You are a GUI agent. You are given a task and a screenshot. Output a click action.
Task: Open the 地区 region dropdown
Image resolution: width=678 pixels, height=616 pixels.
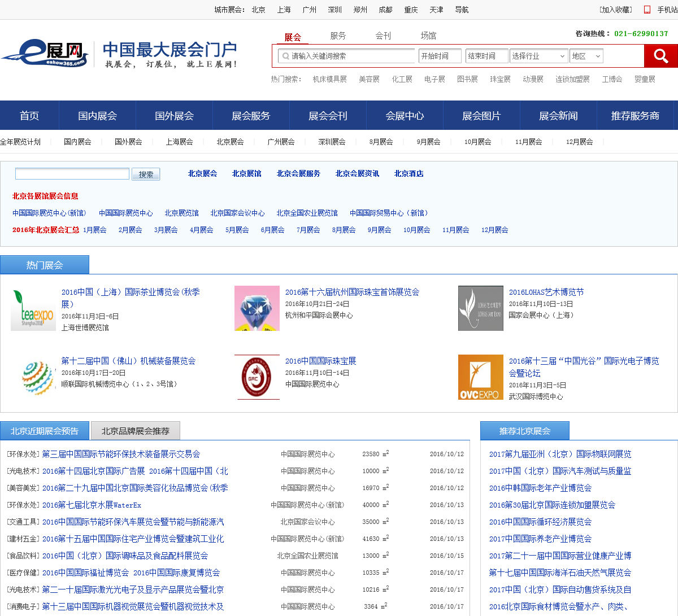(x=586, y=56)
